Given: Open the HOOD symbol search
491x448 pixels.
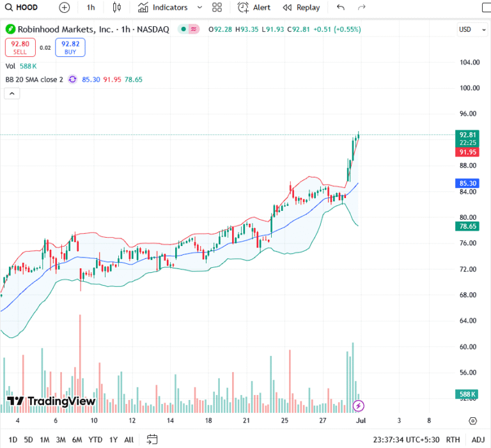Looking at the screenshot, I should pyautogui.click(x=21, y=7).
